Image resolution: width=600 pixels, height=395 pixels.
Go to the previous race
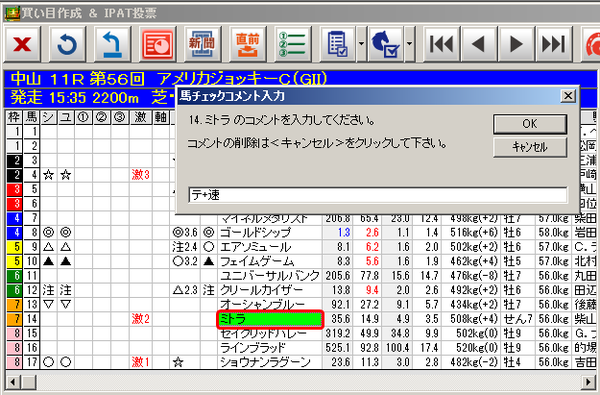pos(478,44)
